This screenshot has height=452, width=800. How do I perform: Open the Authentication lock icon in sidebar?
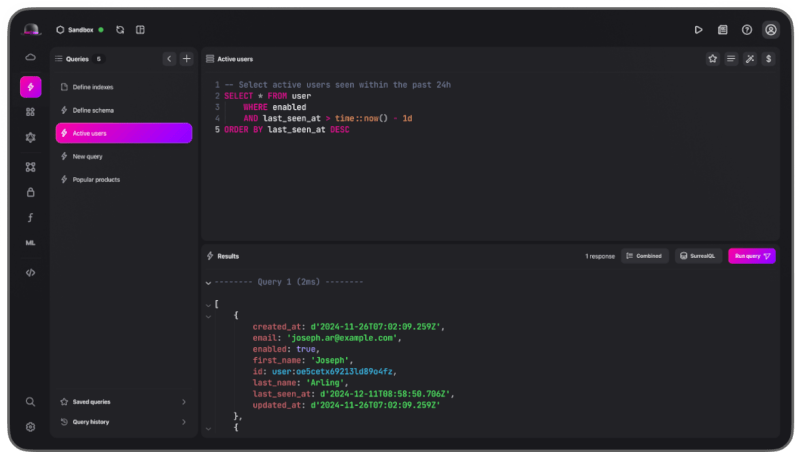[31, 192]
